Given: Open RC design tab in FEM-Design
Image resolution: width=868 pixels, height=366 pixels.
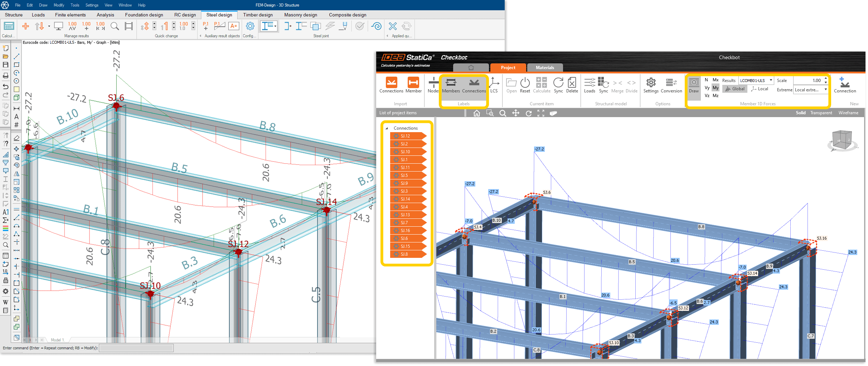Looking at the screenshot, I should coord(185,15).
